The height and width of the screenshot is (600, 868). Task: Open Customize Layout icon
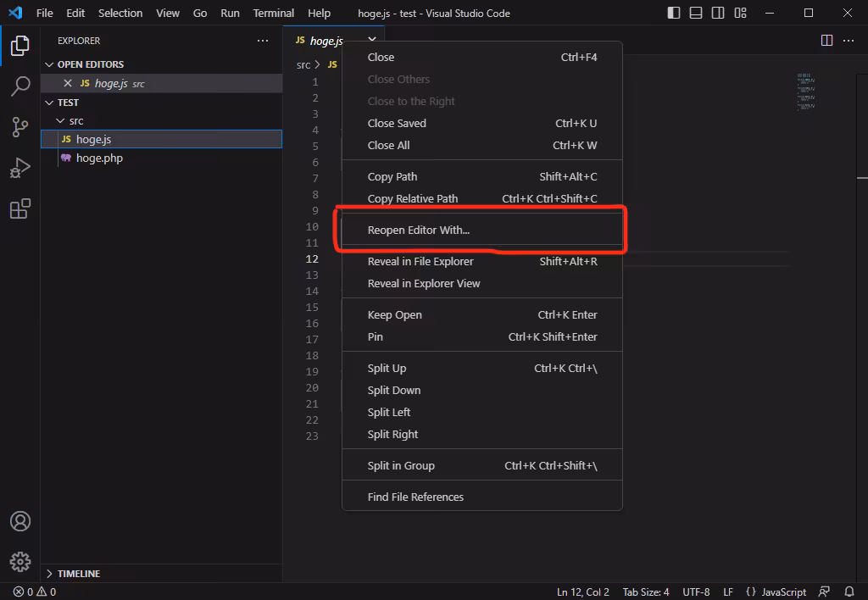740,13
